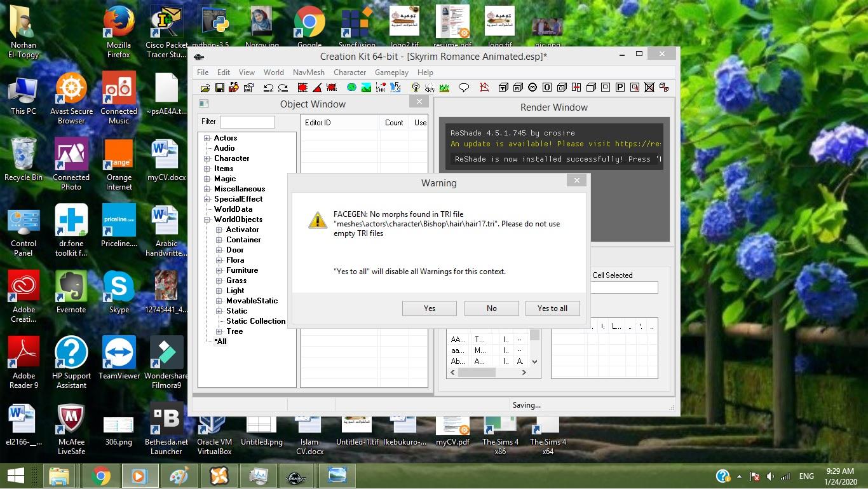Click the system tray volume icon
868x491 pixels.
tap(770, 476)
